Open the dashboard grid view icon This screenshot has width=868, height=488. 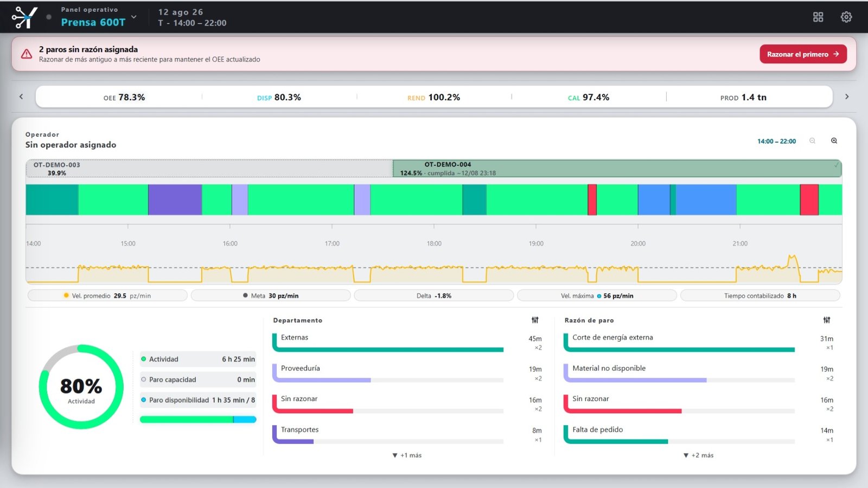pyautogui.click(x=818, y=17)
